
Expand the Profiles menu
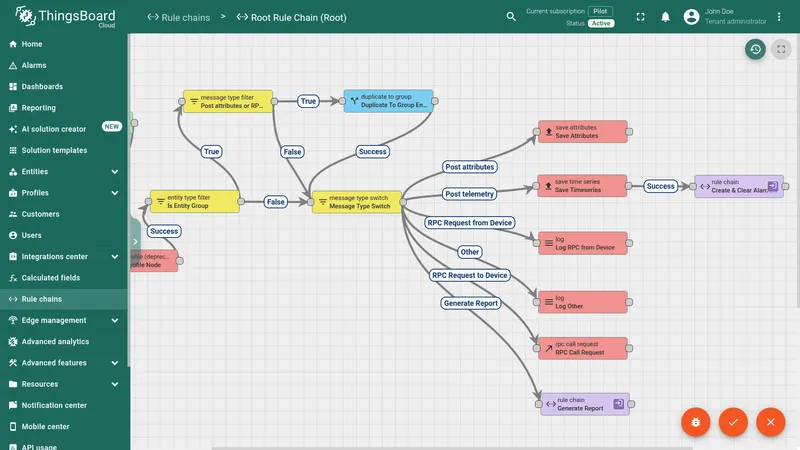pyautogui.click(x=64, y=193)
